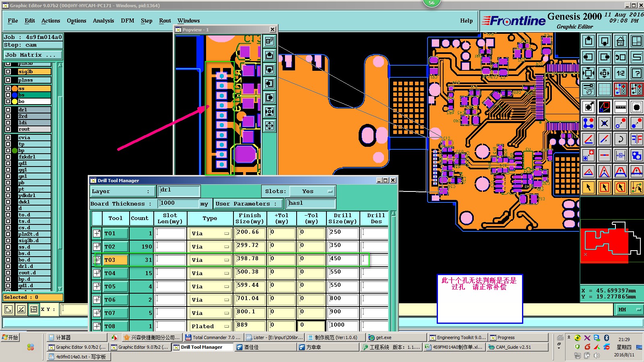Click the pan right view icon
This screenshot has width=644, height=362.
605,57
